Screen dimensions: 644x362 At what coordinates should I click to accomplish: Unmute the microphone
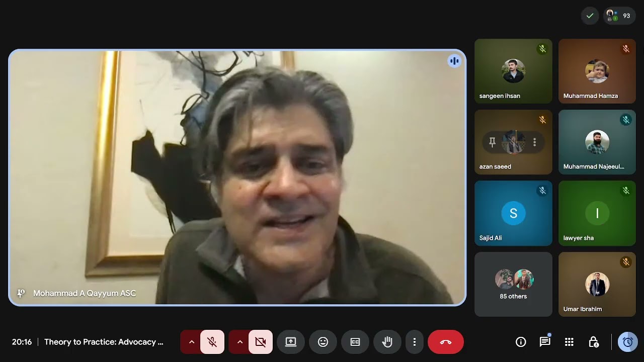pos(212,342)
